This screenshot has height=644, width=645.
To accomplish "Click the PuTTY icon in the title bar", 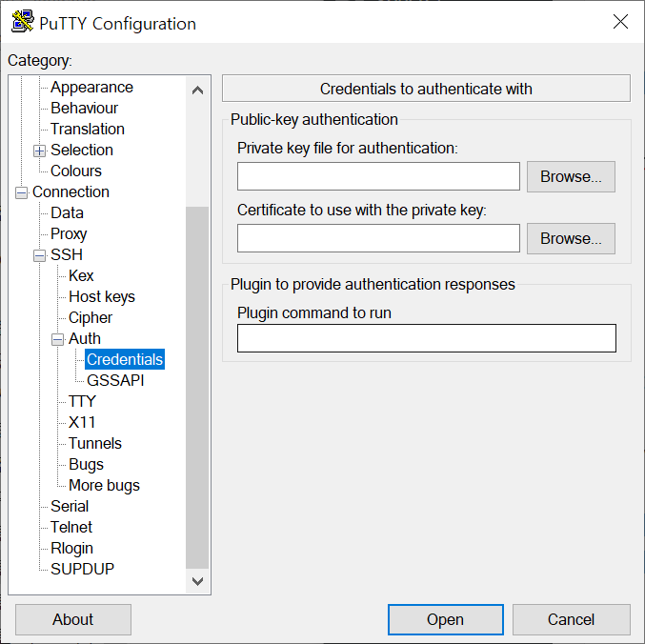I will point(22,21).
